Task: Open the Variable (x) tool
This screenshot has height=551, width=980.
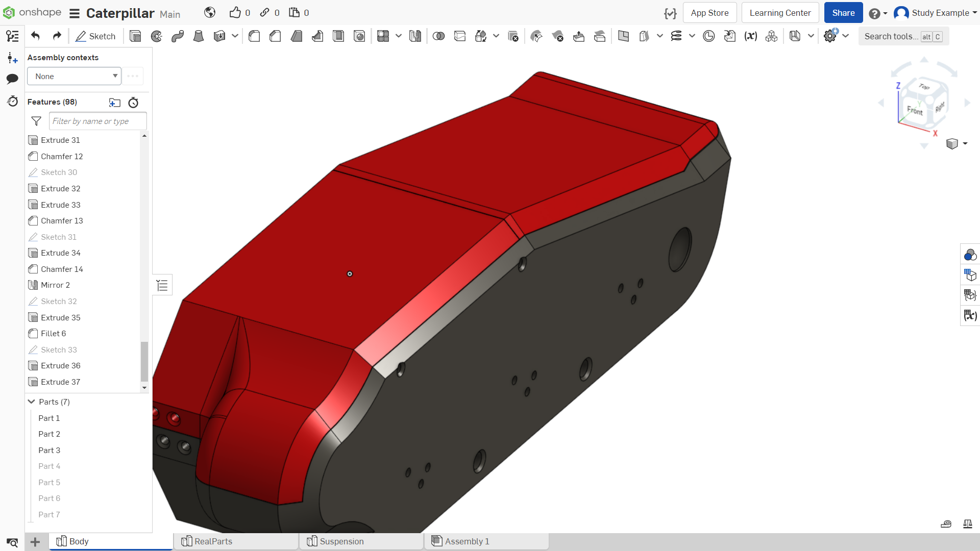Action: (x=750, y=36)
